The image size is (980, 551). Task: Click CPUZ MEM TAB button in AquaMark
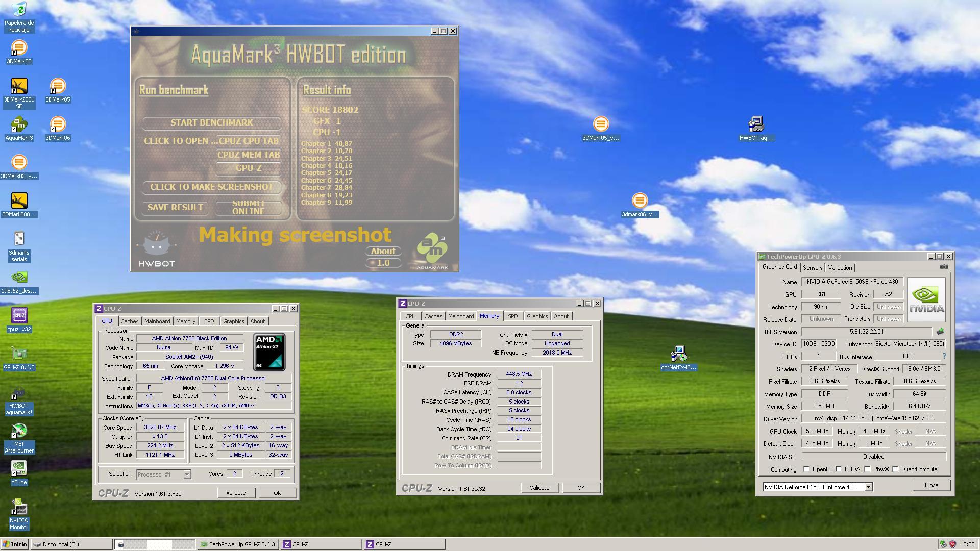(x=249, y=155)
